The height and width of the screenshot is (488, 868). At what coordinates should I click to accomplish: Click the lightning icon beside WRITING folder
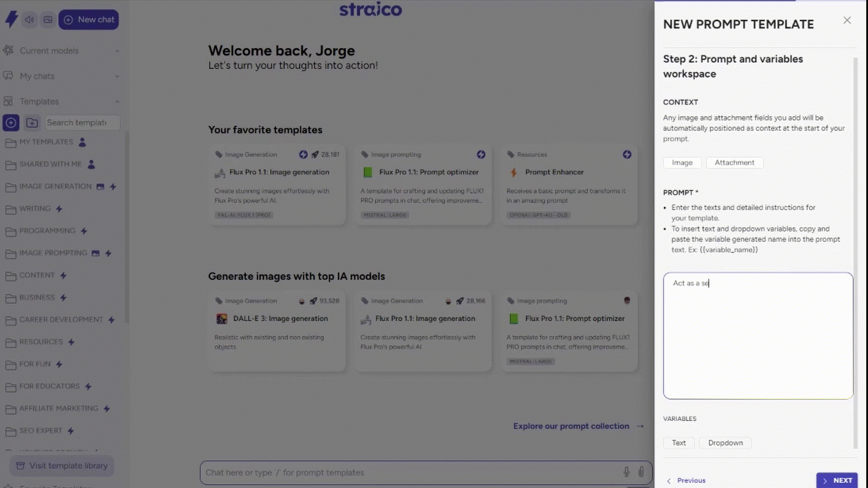pyautogui.click(x=59, y=208)
